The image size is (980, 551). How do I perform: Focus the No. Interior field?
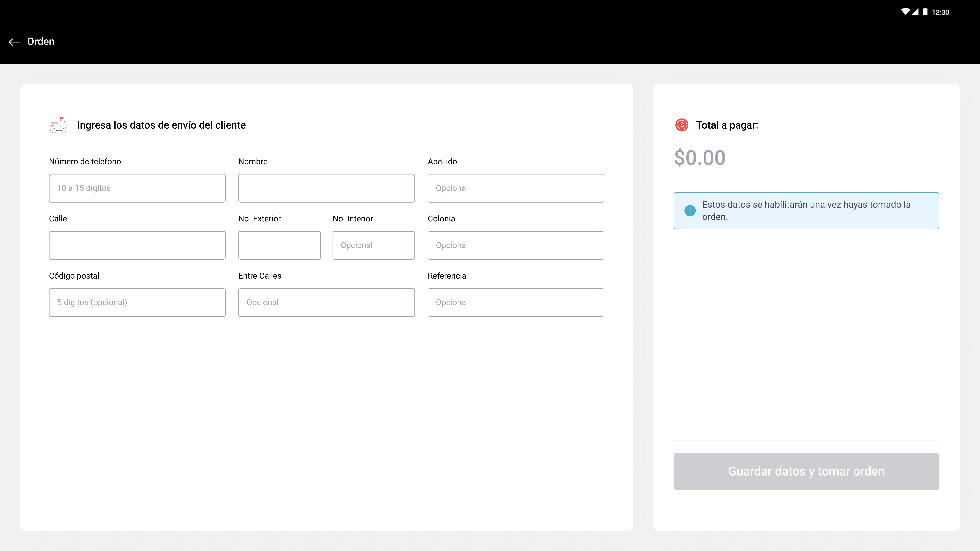[374, 245]
